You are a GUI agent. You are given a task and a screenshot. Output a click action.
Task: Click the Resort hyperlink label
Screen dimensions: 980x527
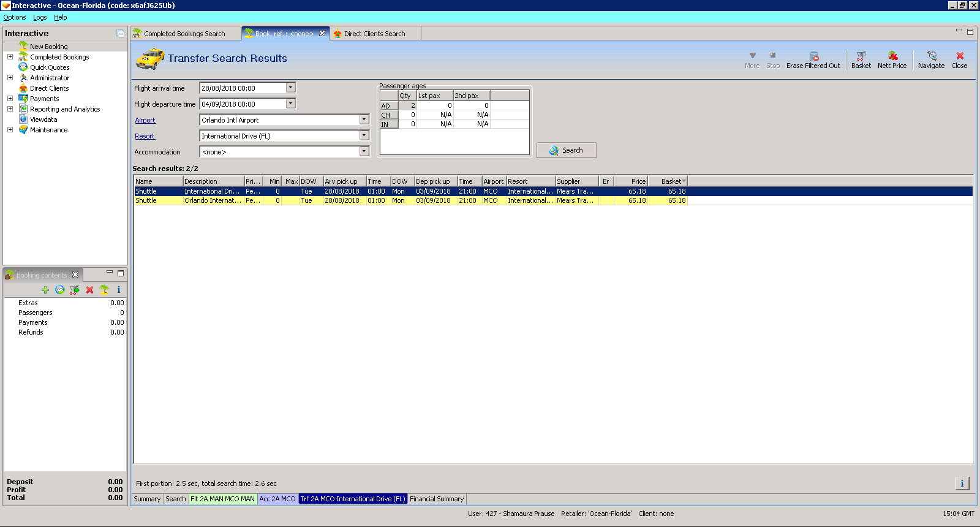(x=145, y=136)
